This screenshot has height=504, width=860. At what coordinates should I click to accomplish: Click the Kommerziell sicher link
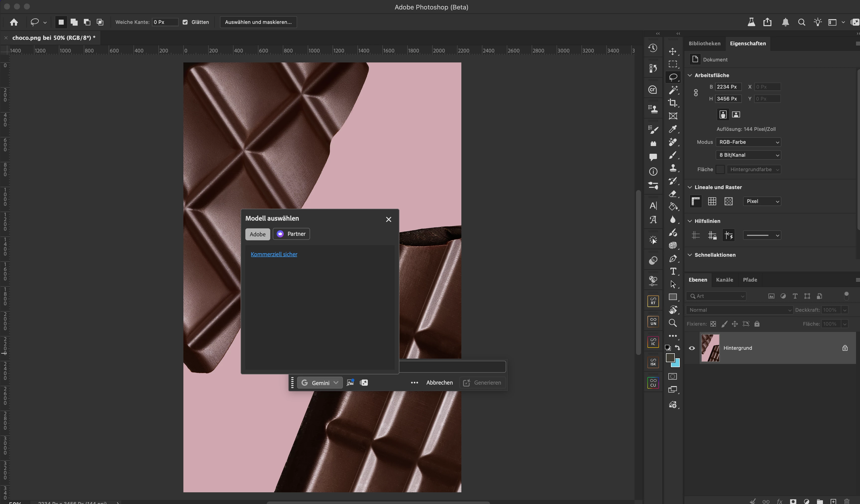[x=274, y=254]
